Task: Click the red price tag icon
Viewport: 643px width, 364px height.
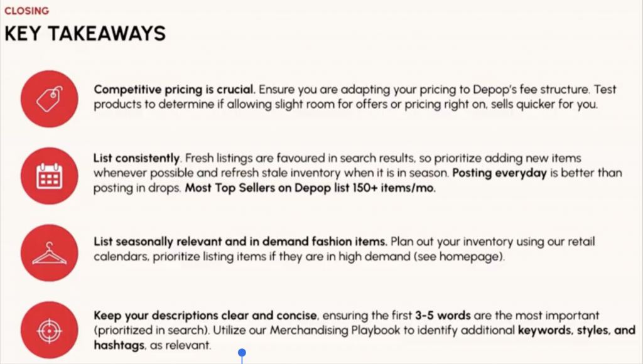Action: click(x=49, y=97)
